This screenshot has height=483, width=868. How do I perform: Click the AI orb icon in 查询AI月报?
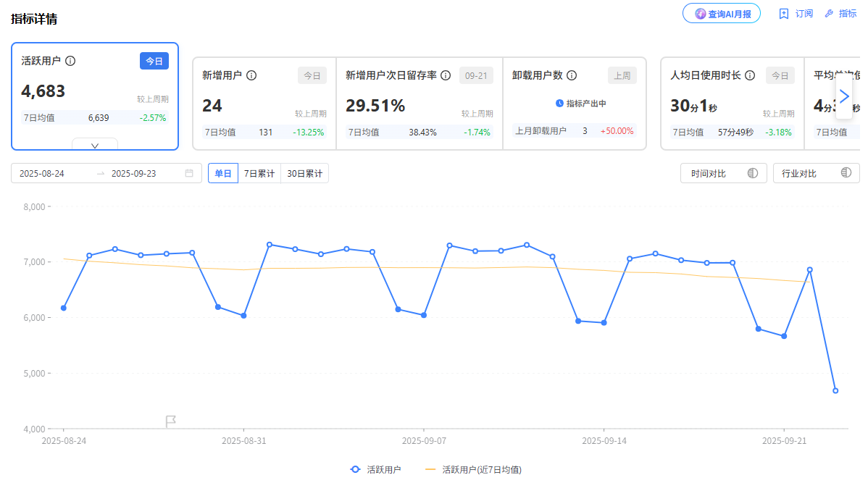pyautogui.click(x=700, y=14)
